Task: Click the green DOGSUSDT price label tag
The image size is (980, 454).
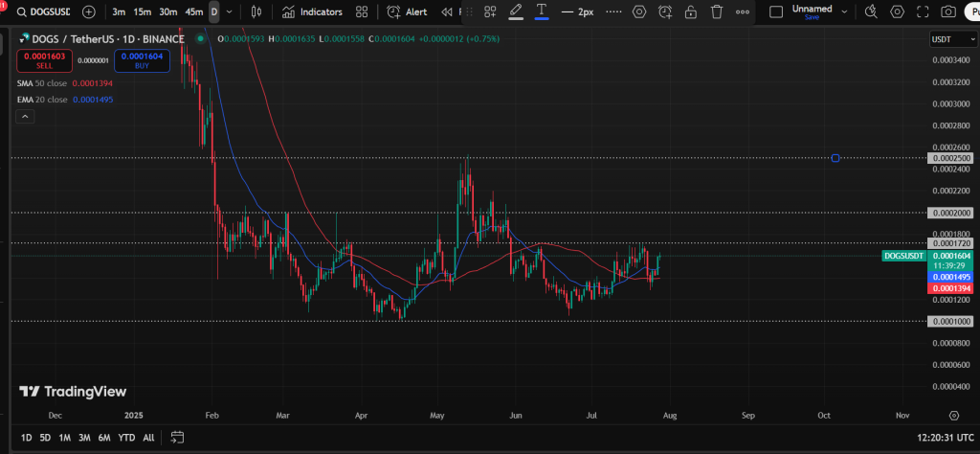Action: [903, 256]
